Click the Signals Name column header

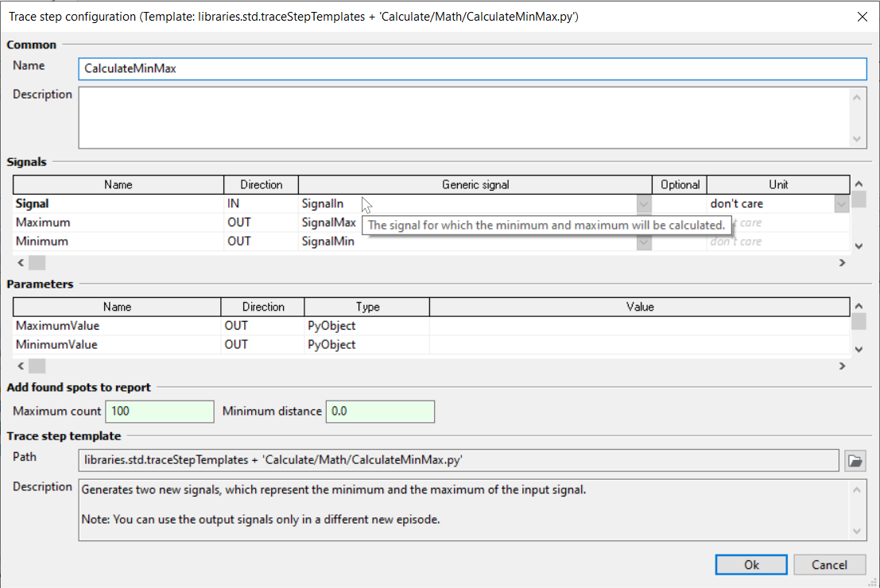pos(118,184)
